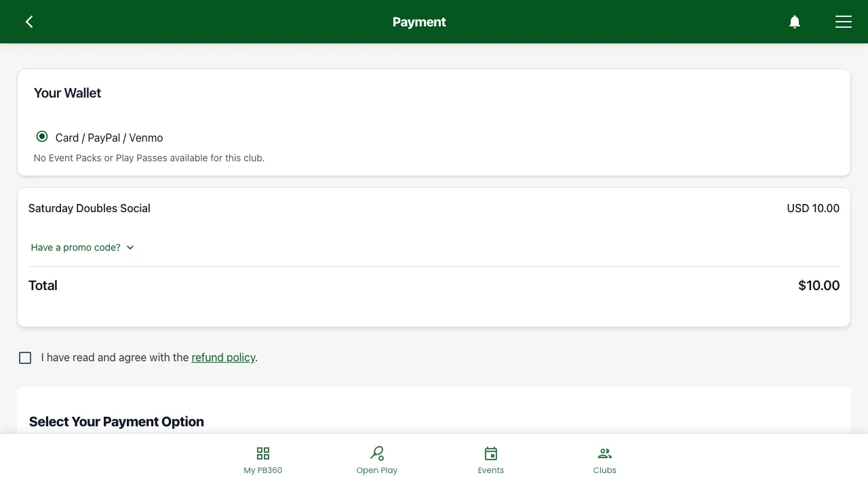Switch to Open Play tab

click(x=377, y=460)
